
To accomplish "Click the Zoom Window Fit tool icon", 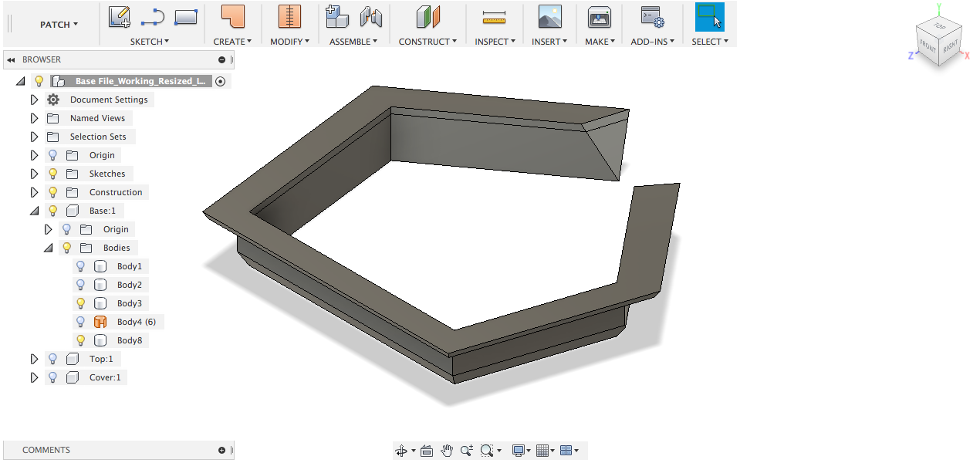I will tap(486, 451).
